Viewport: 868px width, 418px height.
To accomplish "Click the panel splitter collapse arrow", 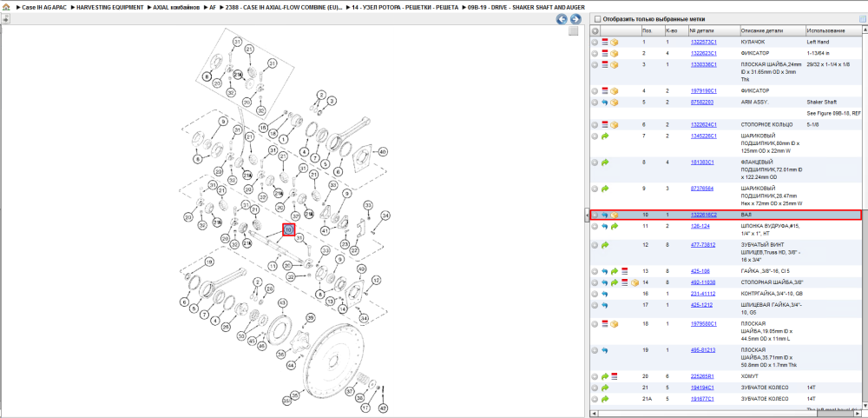I will click(x=587, y=215).
